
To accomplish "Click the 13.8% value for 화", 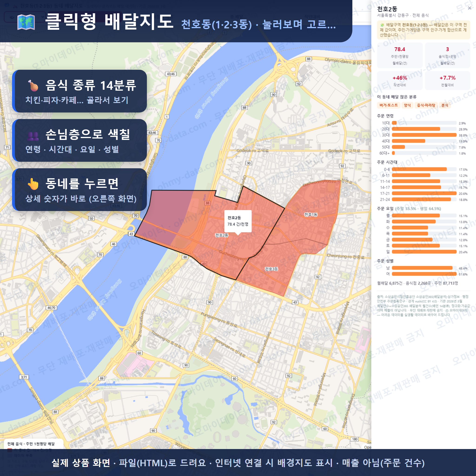I will pos(463,222).
